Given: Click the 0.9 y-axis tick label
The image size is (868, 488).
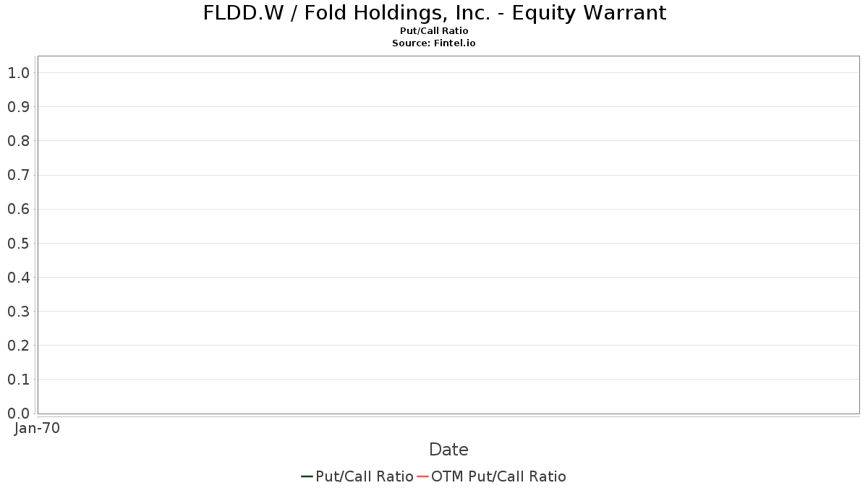Looking at the screenshot, I should point(18,107).
